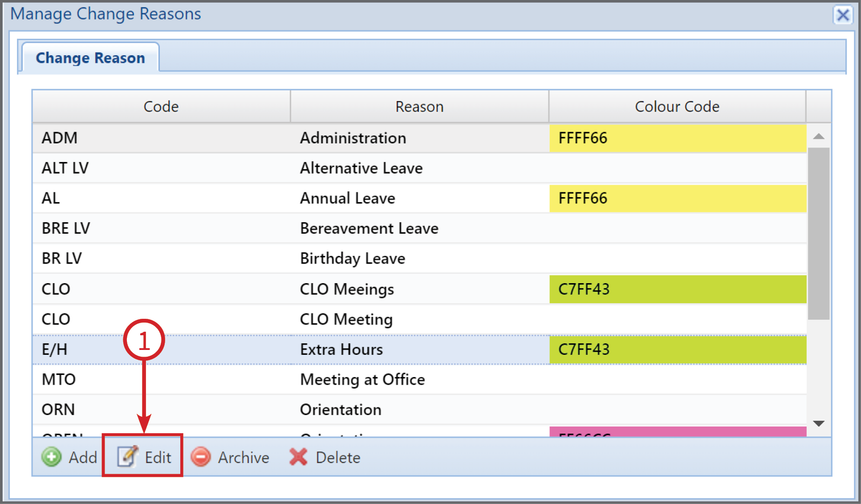Click the red Delete X icon
Viewport: 861px width, 504px height.
tap(298, 457)
